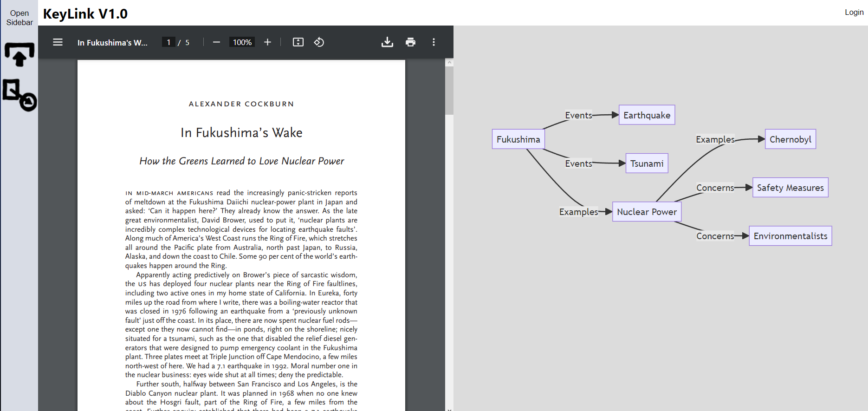Click the page number input field
The image size is (868, 411).
(x=168, y=42)
